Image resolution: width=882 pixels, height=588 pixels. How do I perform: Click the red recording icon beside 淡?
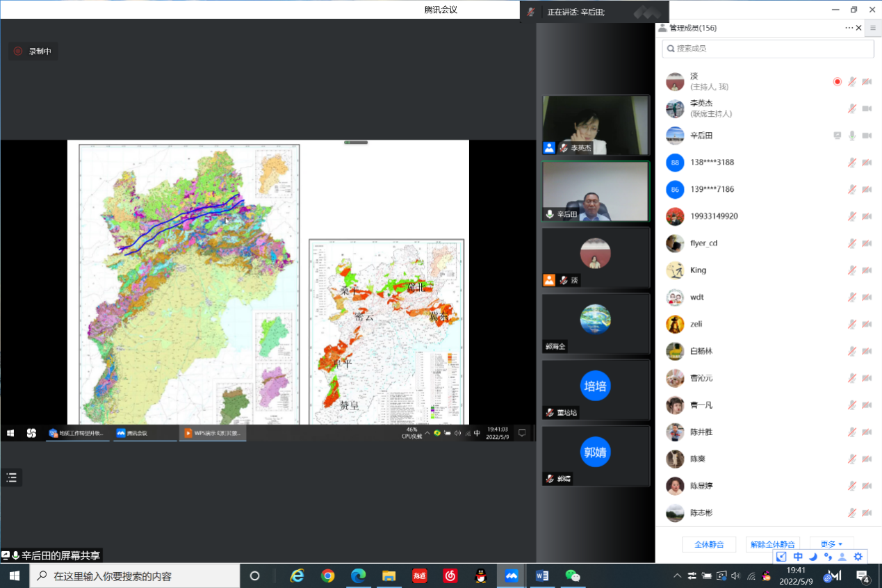[838, 81]
